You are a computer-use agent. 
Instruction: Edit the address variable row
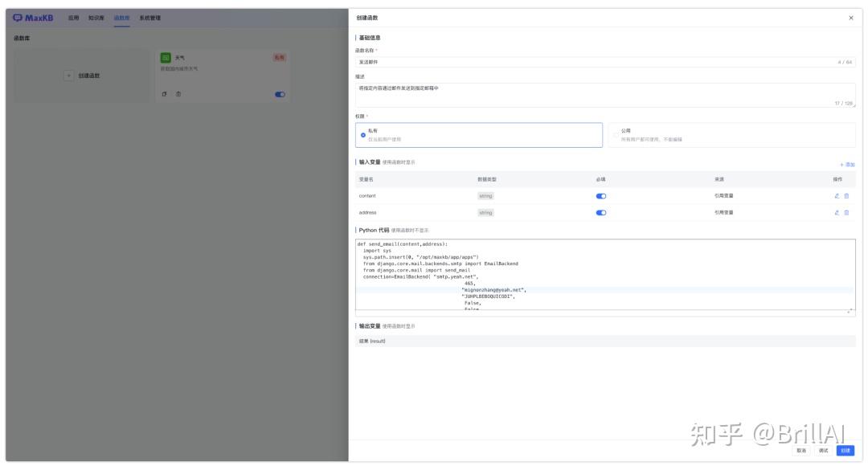point(837,213)
